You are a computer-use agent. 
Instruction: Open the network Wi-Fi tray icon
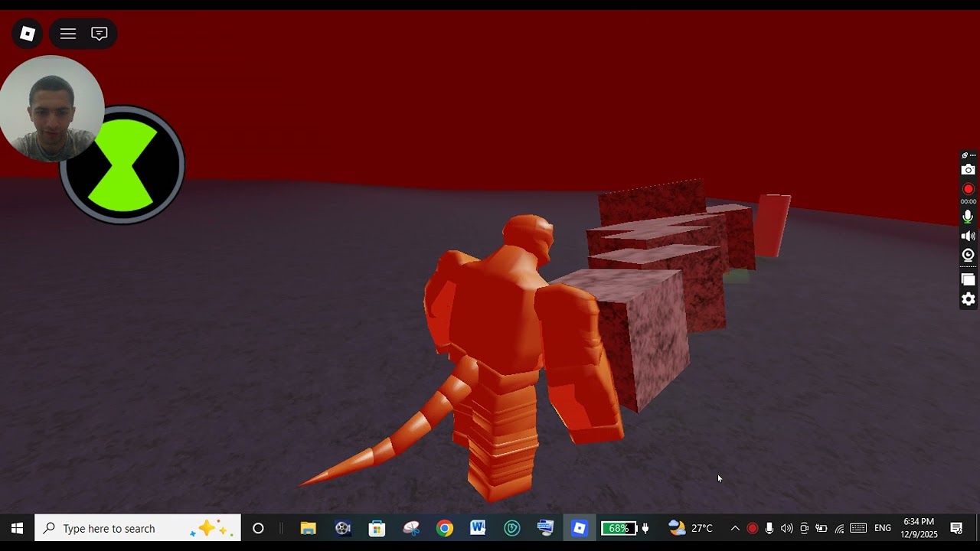(839, 528)
